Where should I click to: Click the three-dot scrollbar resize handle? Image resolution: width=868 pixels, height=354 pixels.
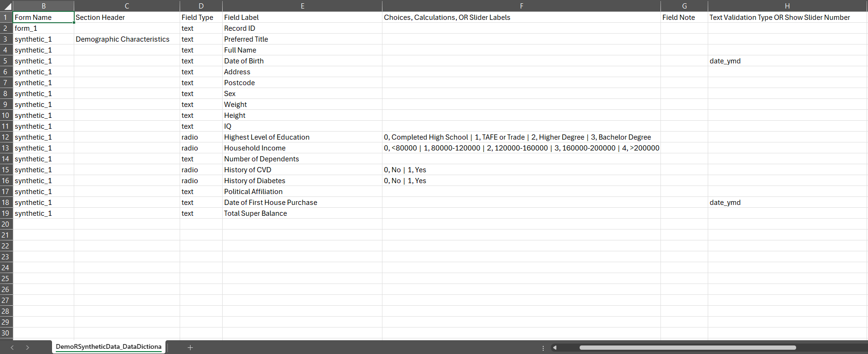coord(543,347)
